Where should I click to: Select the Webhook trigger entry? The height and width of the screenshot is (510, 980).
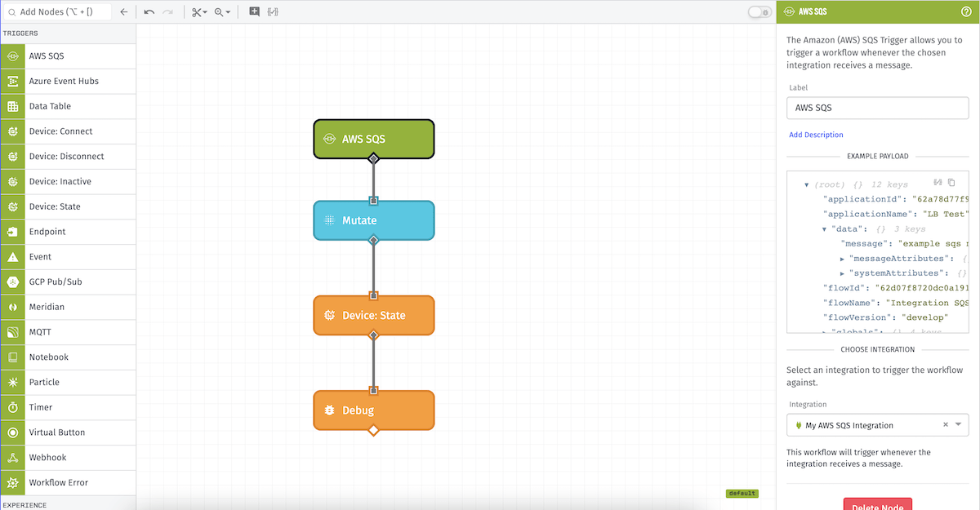click(68, 458)
